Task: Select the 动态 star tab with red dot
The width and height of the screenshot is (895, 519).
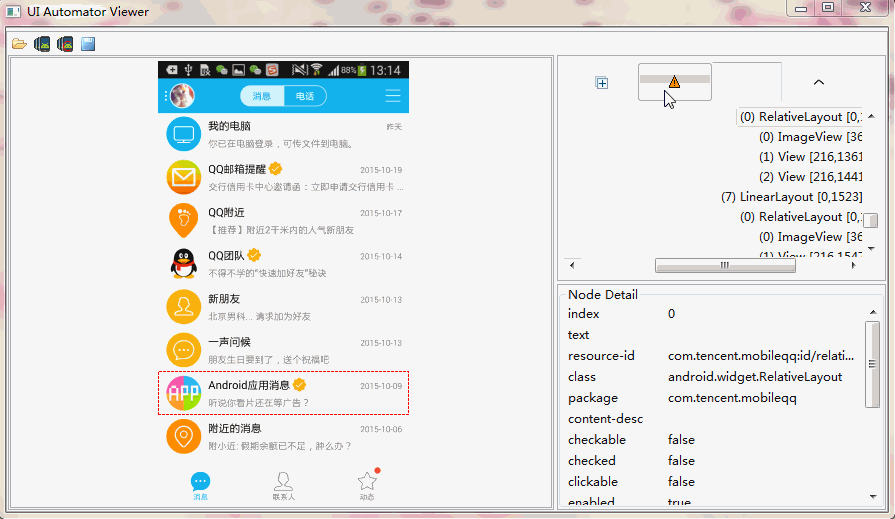Action: [367, 485]
